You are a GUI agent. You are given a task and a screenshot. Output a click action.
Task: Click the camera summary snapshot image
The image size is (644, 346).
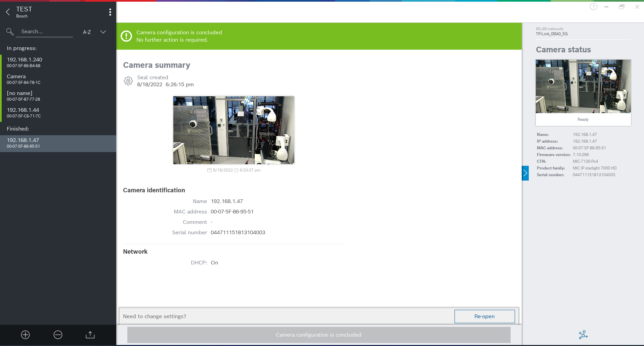(x=233, y=130)
